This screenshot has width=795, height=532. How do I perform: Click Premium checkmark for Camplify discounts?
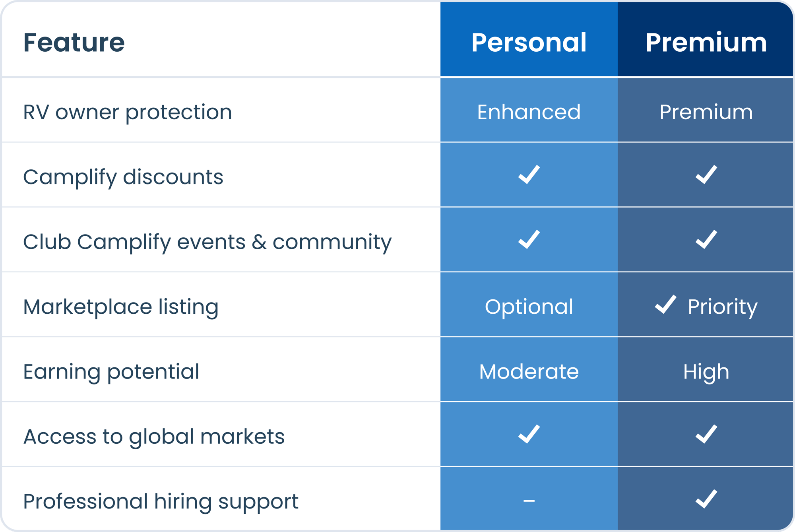706,175
